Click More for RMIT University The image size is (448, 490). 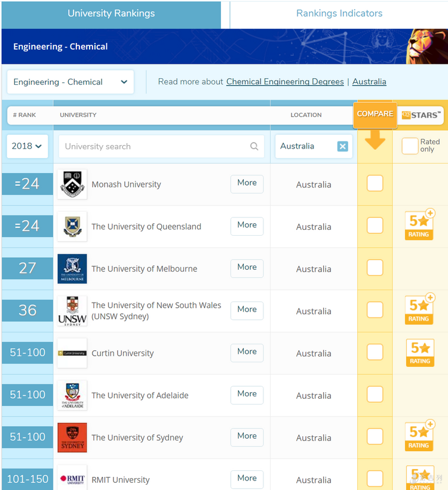(x=247, y=479)
